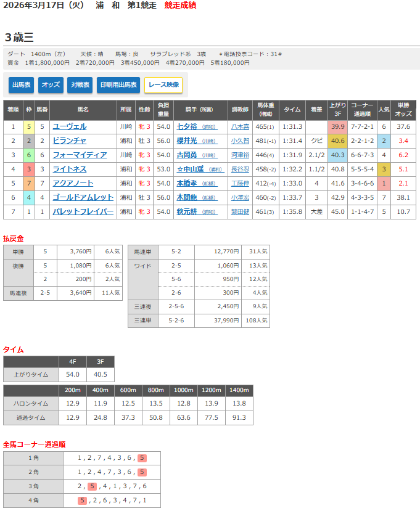Open trainer 八木喜 page

(x=240, y=127)
